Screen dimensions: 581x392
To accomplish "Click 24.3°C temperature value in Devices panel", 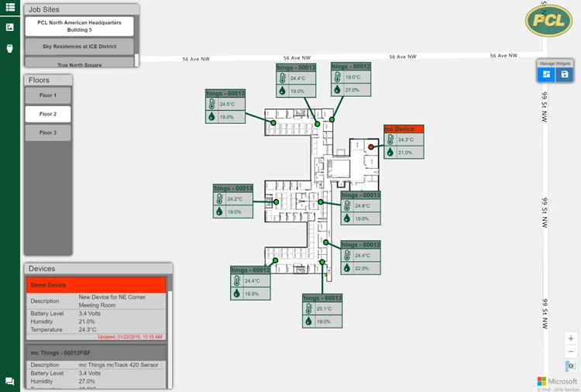I will (88, 329).
